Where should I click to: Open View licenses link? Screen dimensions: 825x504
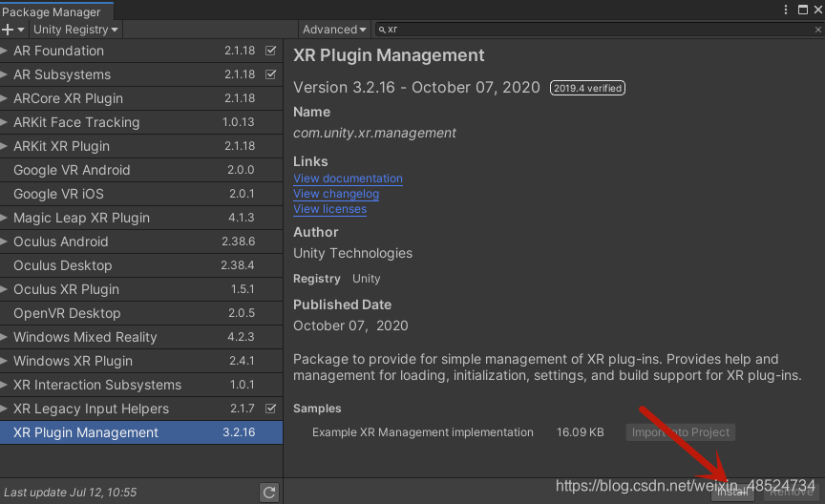click(x=329, y=209)
